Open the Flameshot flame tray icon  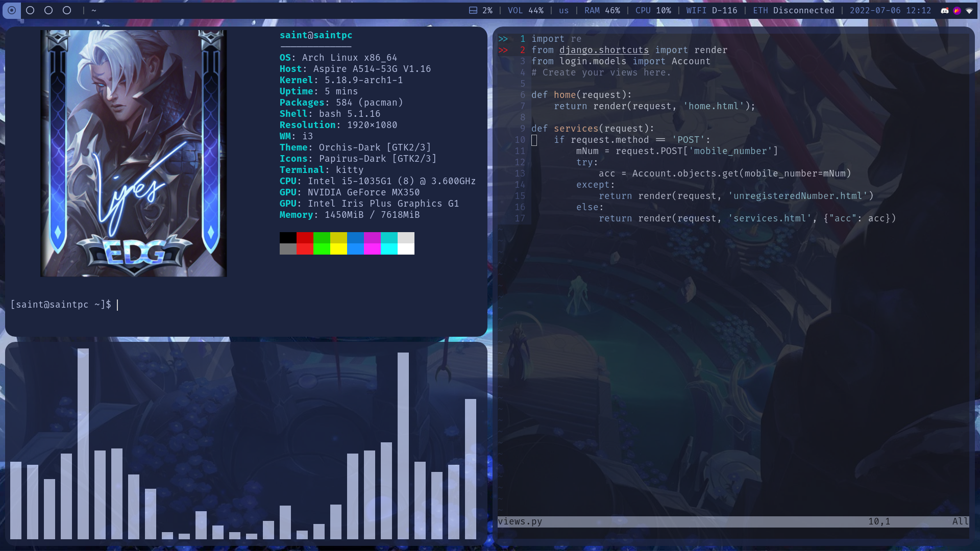tap(957, 10)
